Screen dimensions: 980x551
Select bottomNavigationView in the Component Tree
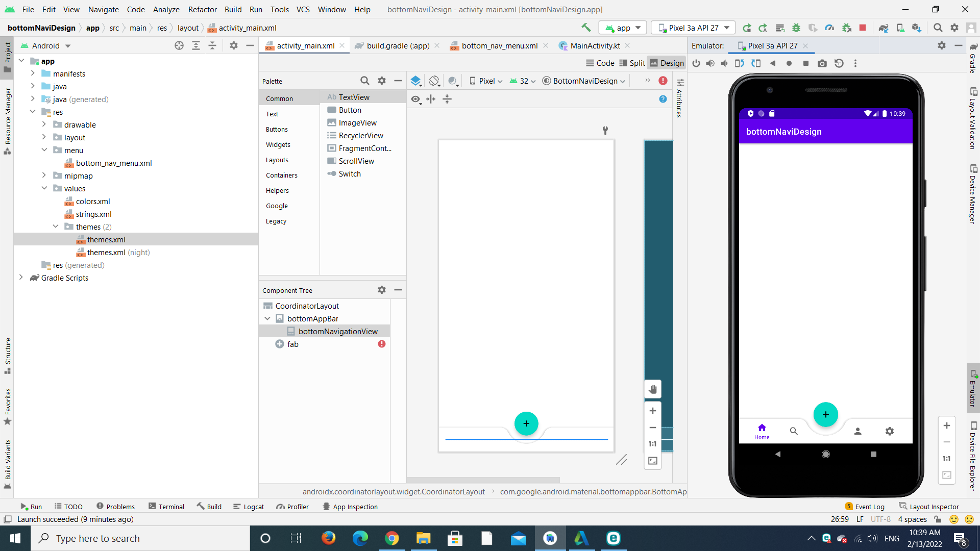click(338, 331)
